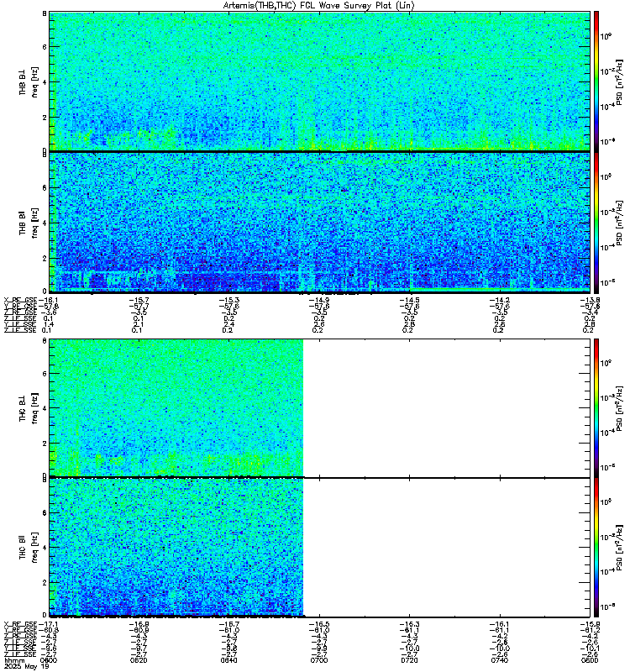Click the date text "2025 May 19"
Viewport: 630px width, 672px height.
coord(27,667)
